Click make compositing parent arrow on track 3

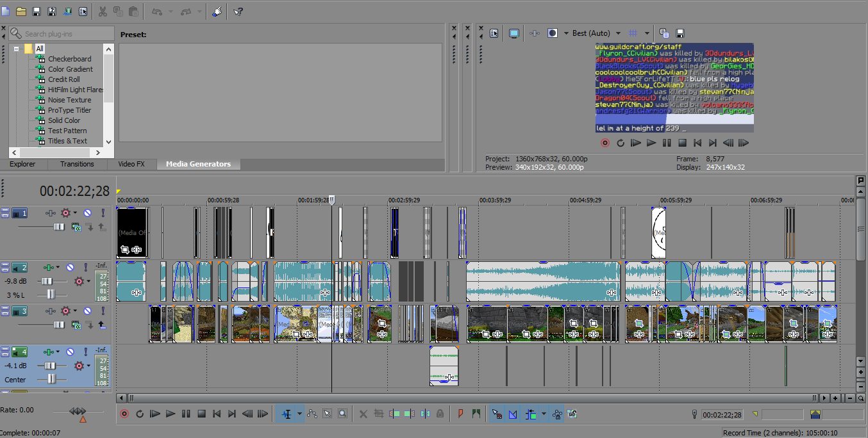pos(101,325)
